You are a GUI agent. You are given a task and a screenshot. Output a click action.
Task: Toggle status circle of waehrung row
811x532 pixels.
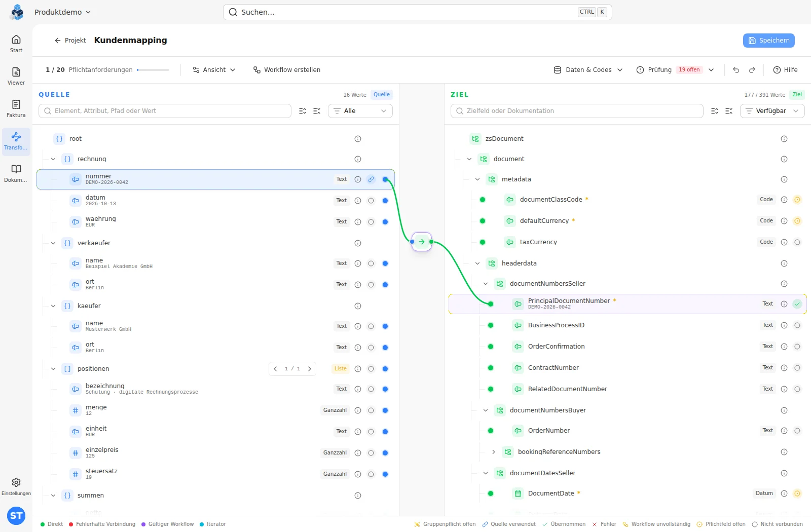(371, 222)
